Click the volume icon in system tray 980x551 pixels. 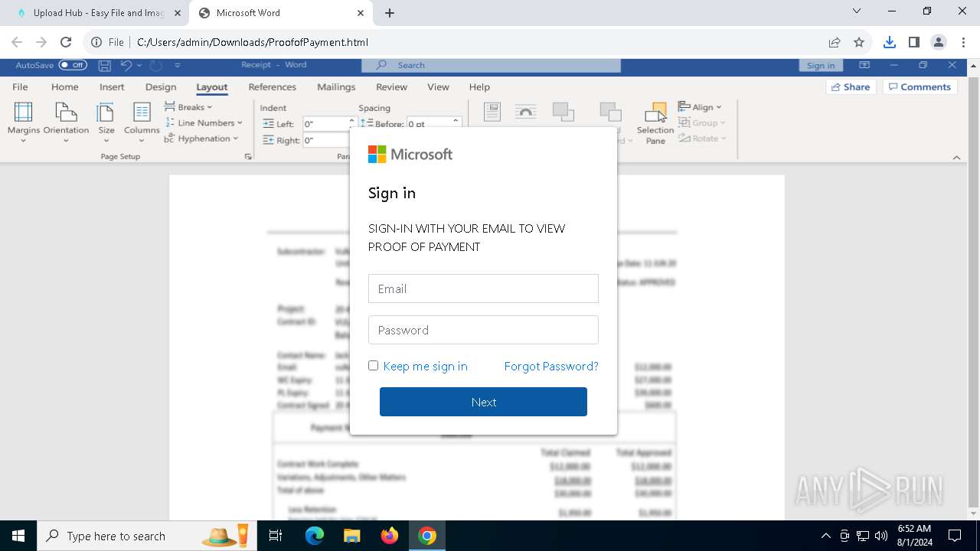[x=881, y=536]
